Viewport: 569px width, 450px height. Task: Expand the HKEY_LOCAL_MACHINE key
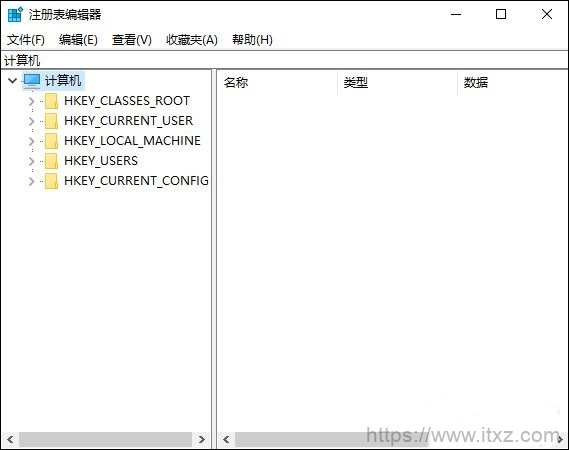32,141
